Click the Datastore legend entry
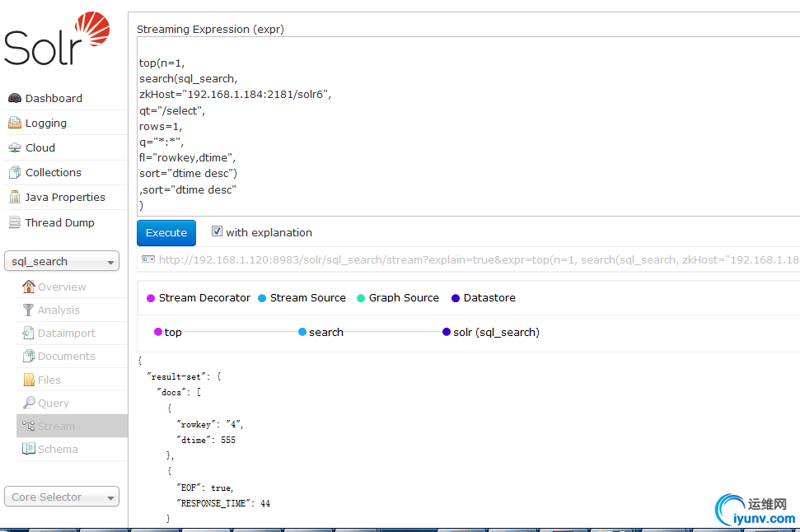The image size is (800, 532). pyautogui.click(x=484, y=297)
